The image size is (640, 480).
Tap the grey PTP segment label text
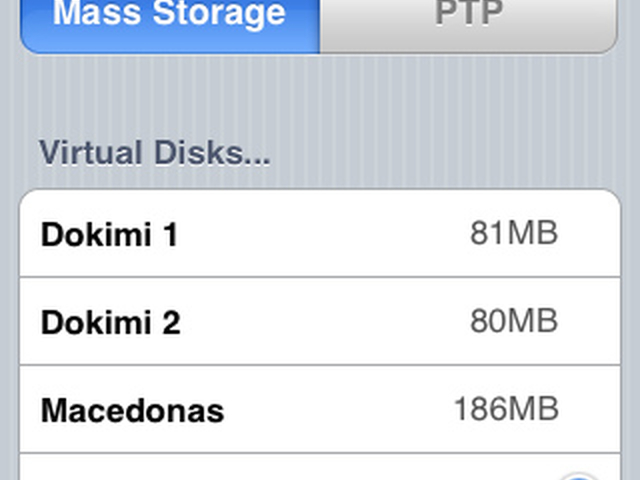[x=468, y=14]
